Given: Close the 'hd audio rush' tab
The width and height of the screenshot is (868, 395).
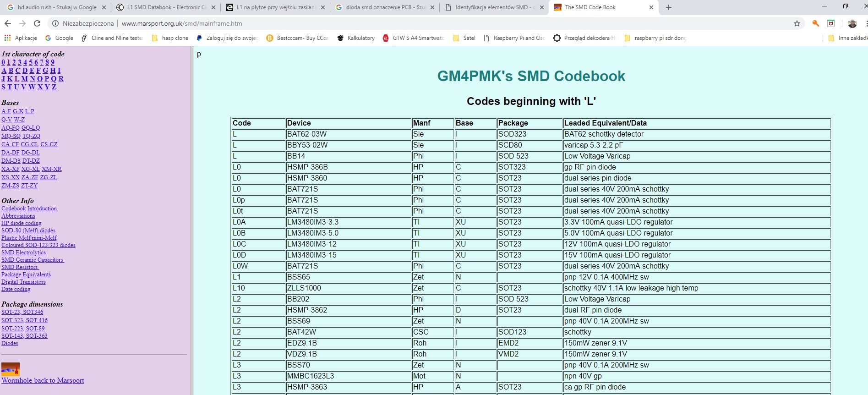Looking at the screenshot, I should [x=104, y=7].
